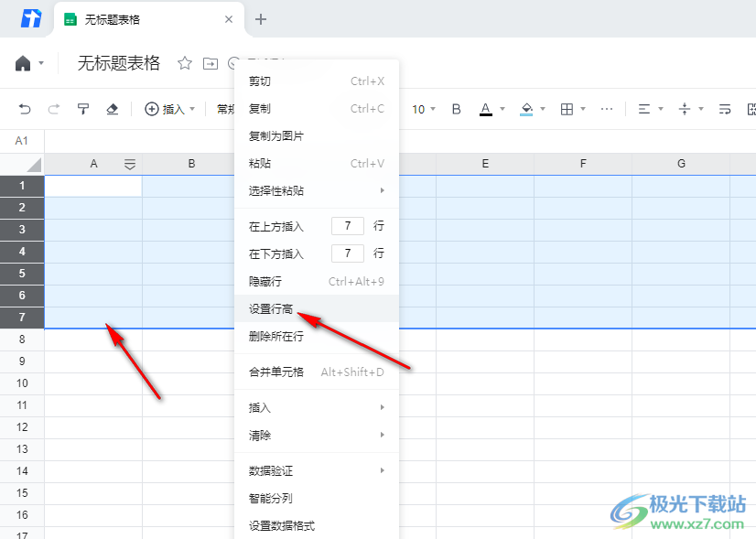Expand the horizontal align dropdown arrow
The image size is (756, 539).
point(661,110)
